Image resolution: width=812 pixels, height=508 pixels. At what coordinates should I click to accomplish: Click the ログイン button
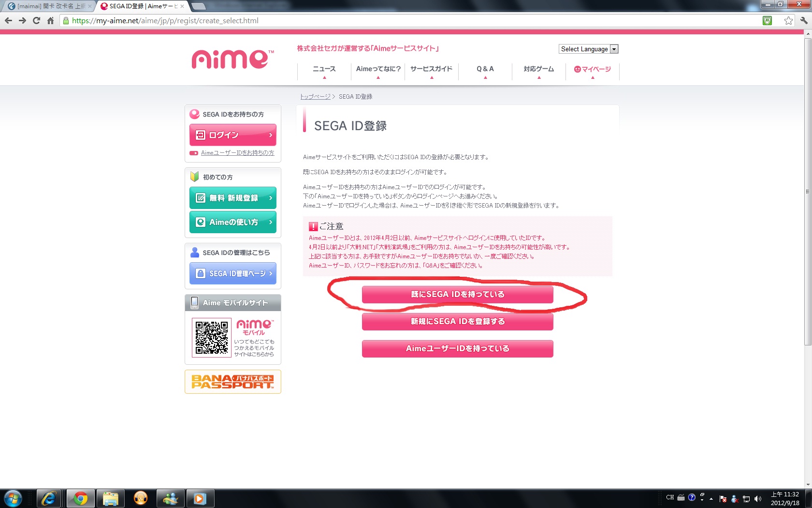[x=233, y=135]
